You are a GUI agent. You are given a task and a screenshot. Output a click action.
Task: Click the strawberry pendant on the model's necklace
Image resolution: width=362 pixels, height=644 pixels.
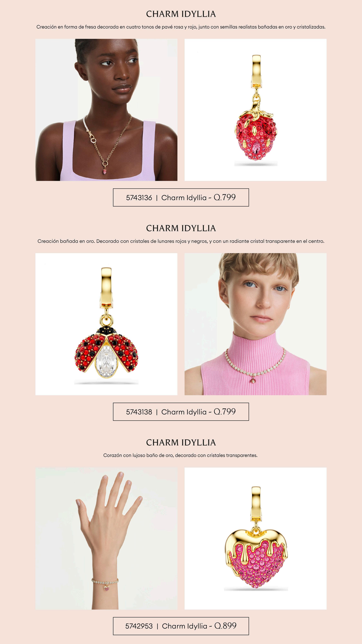104,171
